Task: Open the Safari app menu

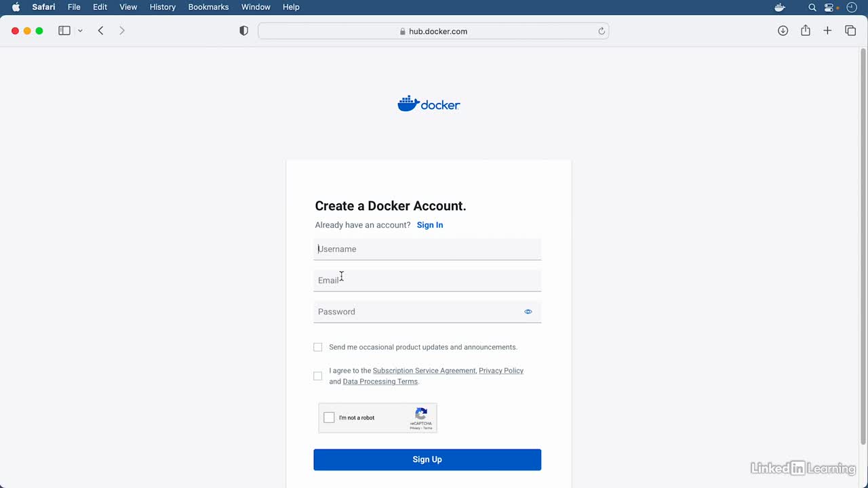Action: tap(43, 7)
